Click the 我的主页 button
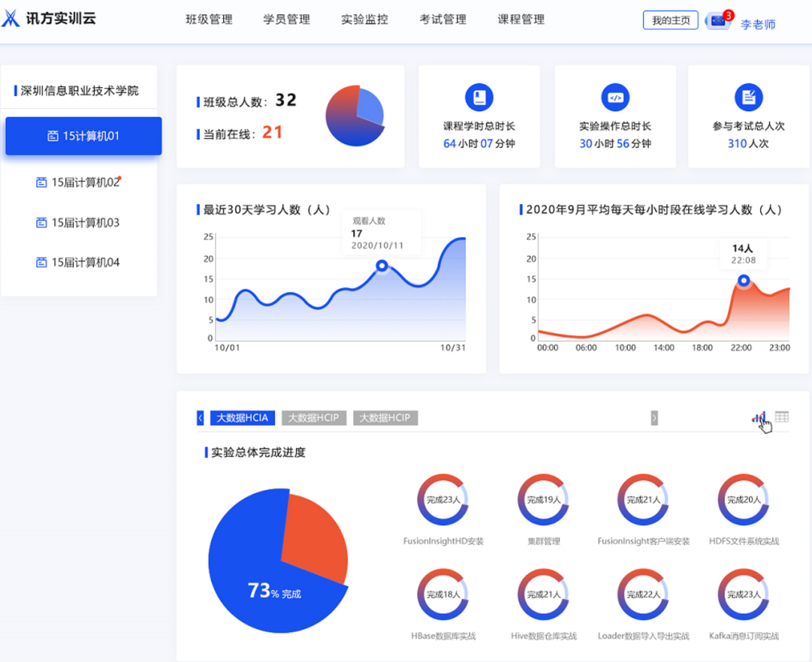This screenshot has height=662, width=812. [x=670, y=20]
